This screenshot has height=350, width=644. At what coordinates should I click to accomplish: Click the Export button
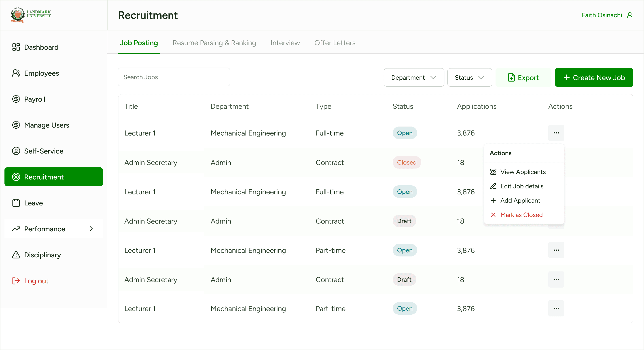(523, 78)
